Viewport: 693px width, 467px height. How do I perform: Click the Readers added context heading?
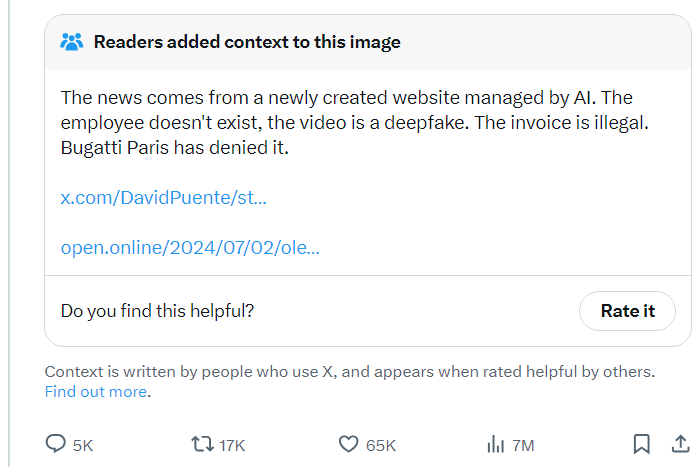(x=247, y=42)
